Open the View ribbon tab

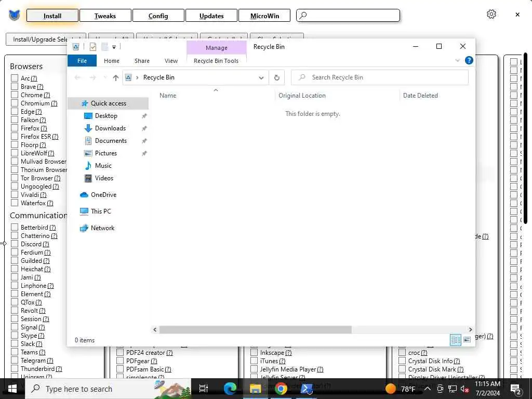tap(171, 61)
